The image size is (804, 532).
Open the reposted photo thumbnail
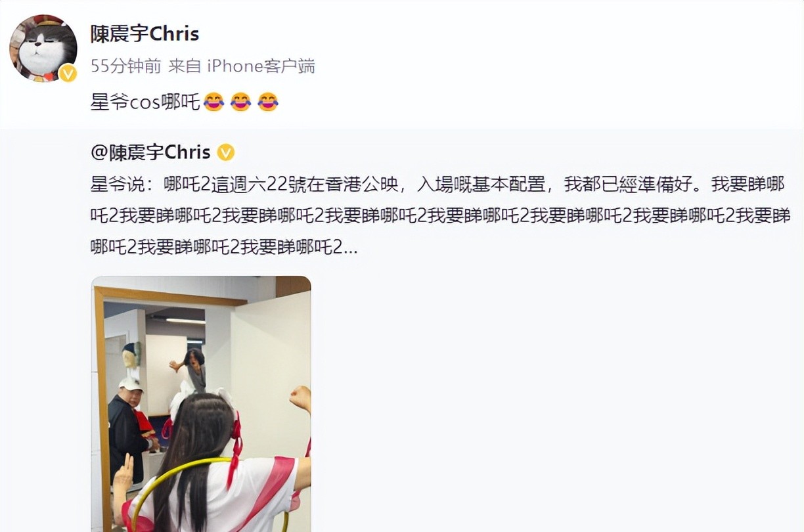[x=201, y=404]
